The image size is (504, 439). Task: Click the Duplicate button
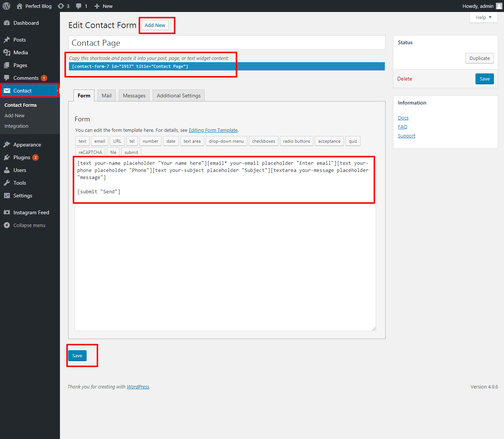click(479, 58)
